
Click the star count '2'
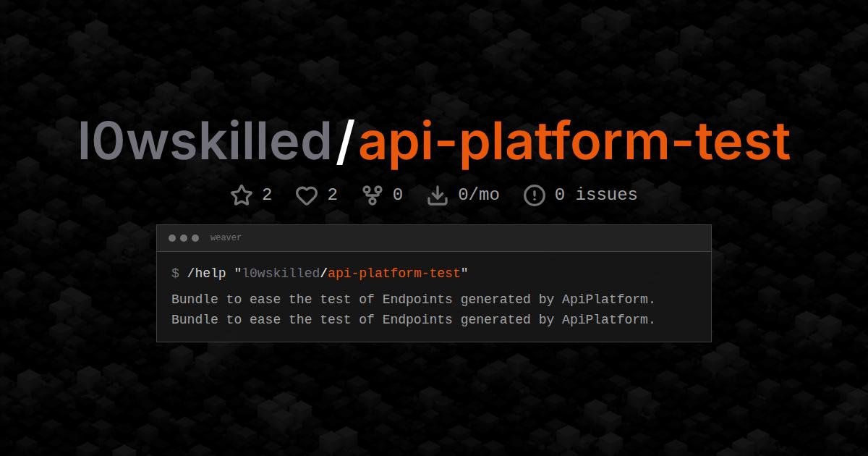click(x=267, y=195)
